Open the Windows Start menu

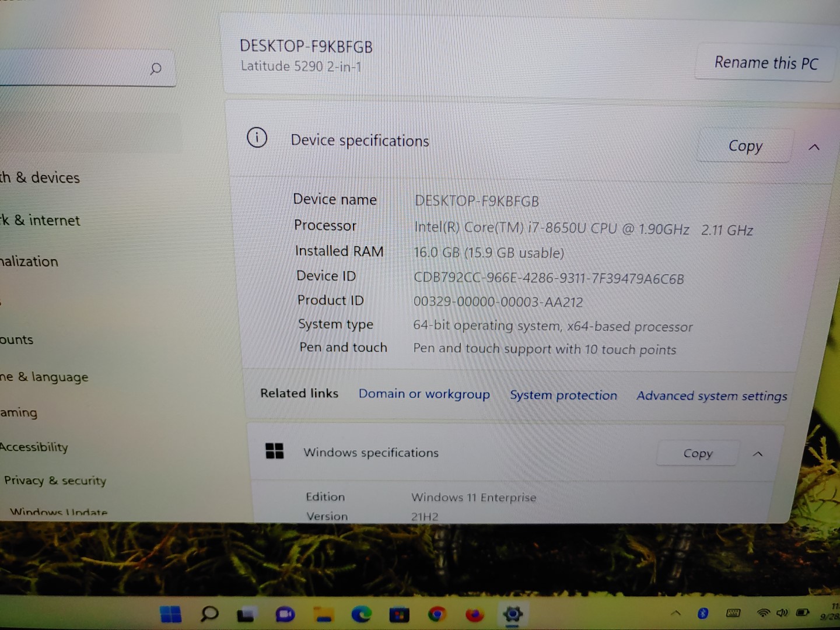pos(170,614)
